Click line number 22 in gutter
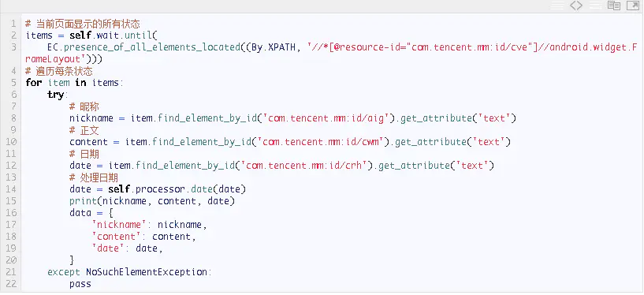Viewport: 644px width, 295px height. click(x=12, y=284)
